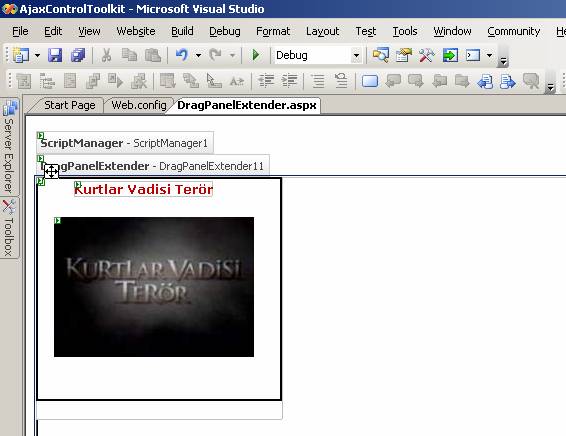Viewport: 566px width, 436px height.
Task: Go to next bookmark icon
Action: (416, 80)
